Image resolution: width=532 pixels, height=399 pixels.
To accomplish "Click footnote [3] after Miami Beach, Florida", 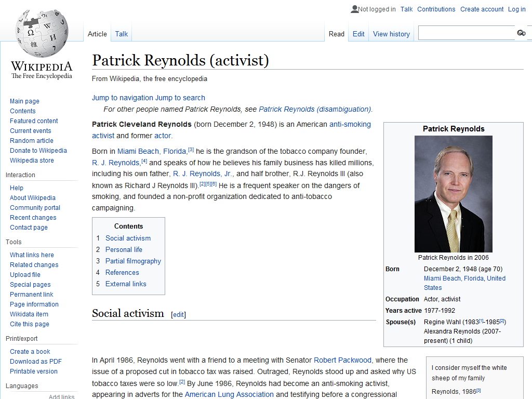I will coord(191,150).
